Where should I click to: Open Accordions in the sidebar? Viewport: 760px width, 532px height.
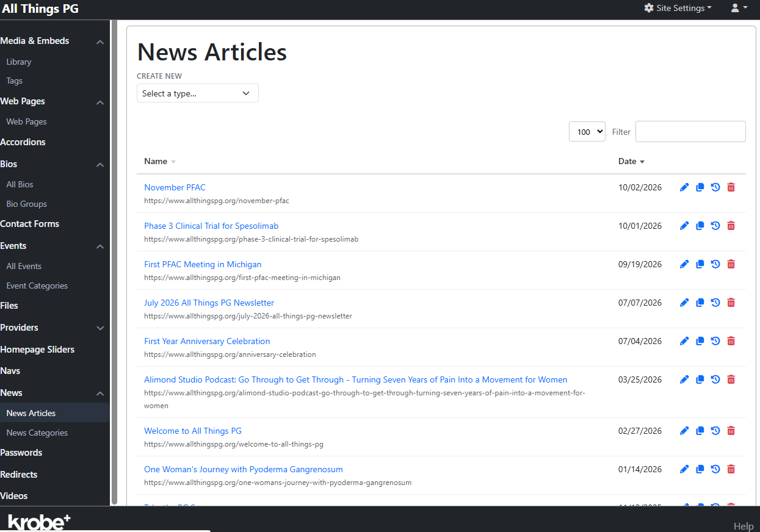click(23, 142)
